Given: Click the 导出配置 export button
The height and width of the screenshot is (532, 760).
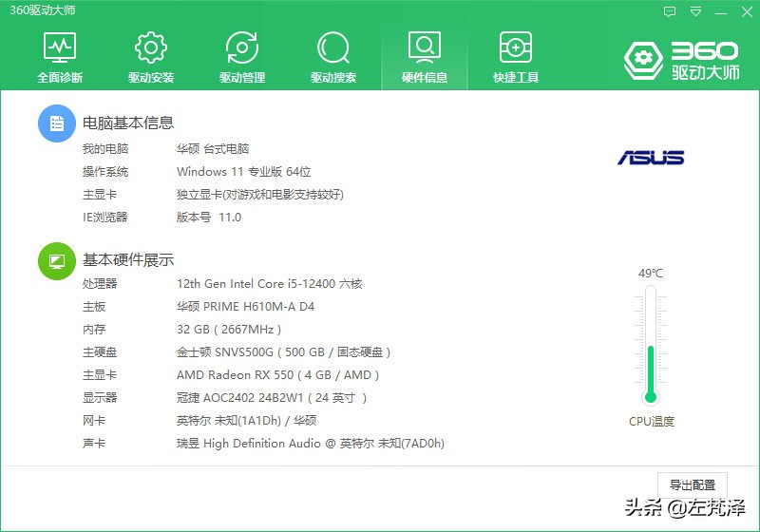Looking at the screenshot, I should click(693, 484).
